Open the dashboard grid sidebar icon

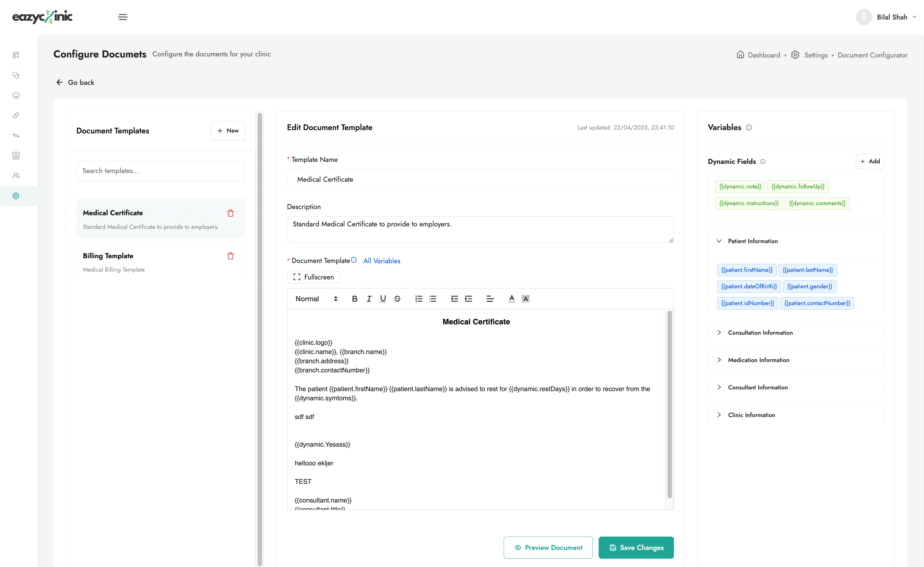click(16, 55)
